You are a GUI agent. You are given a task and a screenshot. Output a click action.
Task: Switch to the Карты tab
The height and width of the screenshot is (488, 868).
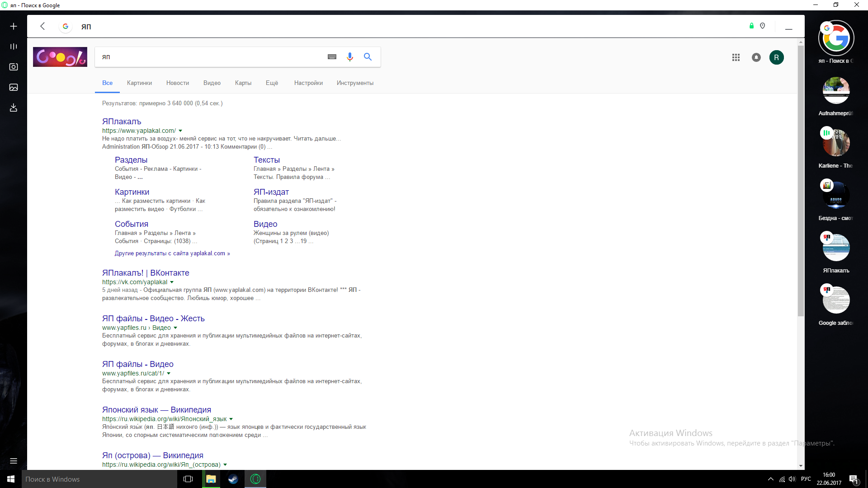click(243, 83)
